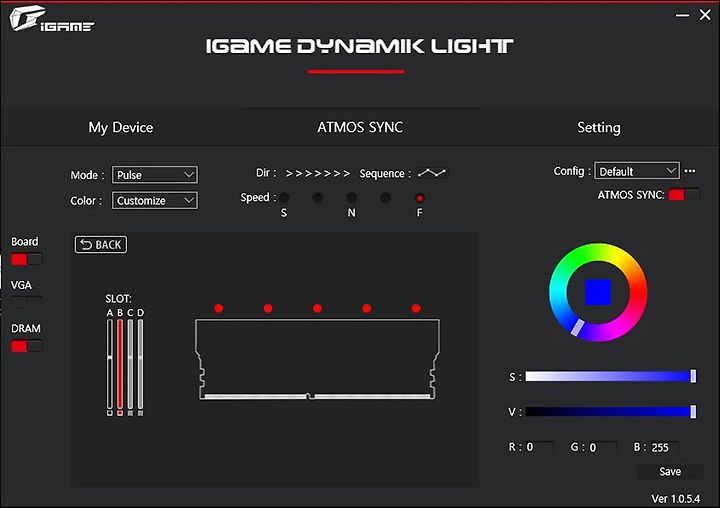Open the Mode dropdown showing Pulse
This screenshot has height=508, width=720.
[155, 175]
